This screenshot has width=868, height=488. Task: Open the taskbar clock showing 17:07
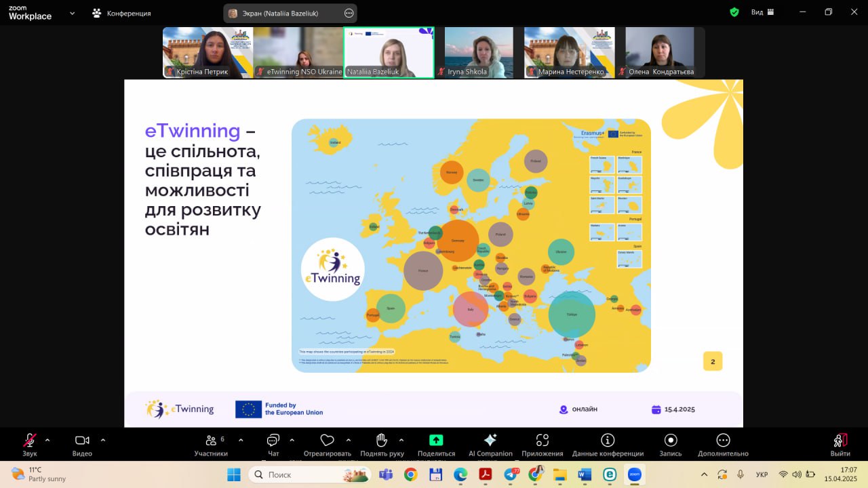841,474
